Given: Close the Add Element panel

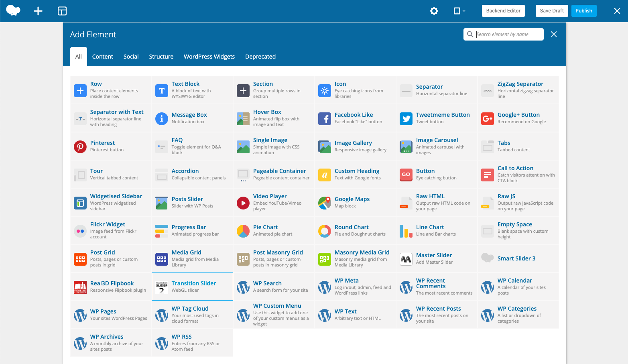Looking at the screenshot, I should click(x=554, y=35).
